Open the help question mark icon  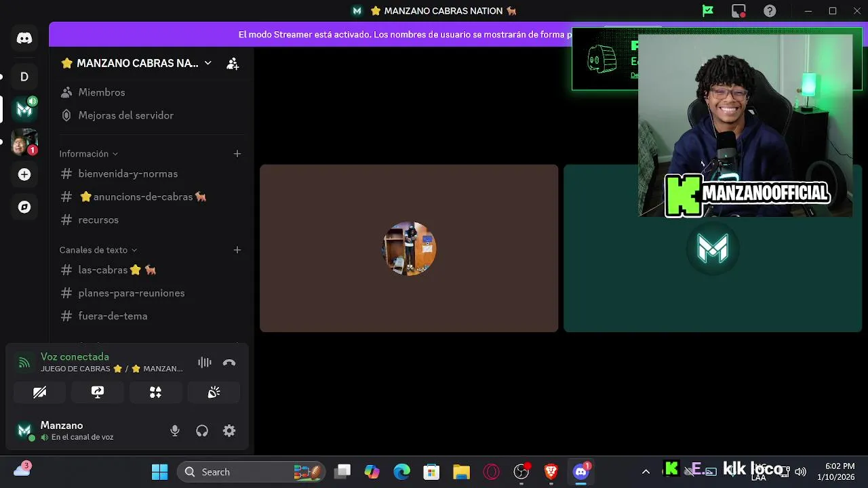coord(770,11)
